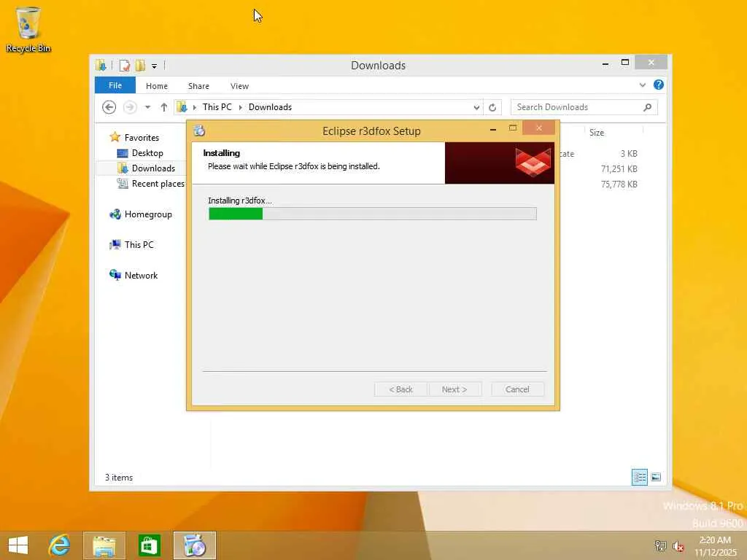Select Homegroup in the navigation pane
Viewport: 747px width, 560px height.
click(x=148, y=214)
